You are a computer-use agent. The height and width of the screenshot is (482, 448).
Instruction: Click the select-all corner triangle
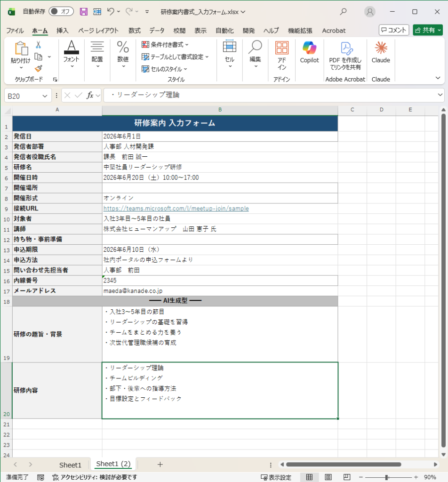[8, 111]
